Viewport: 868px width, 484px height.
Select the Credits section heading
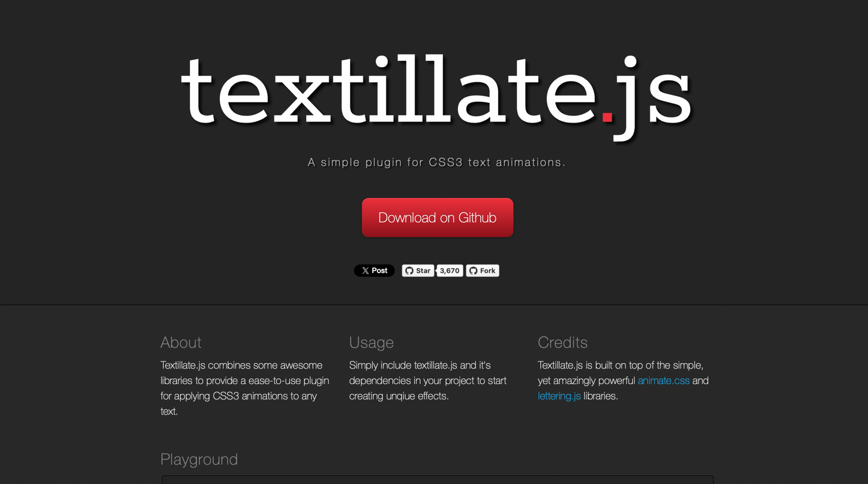[563, 343]
